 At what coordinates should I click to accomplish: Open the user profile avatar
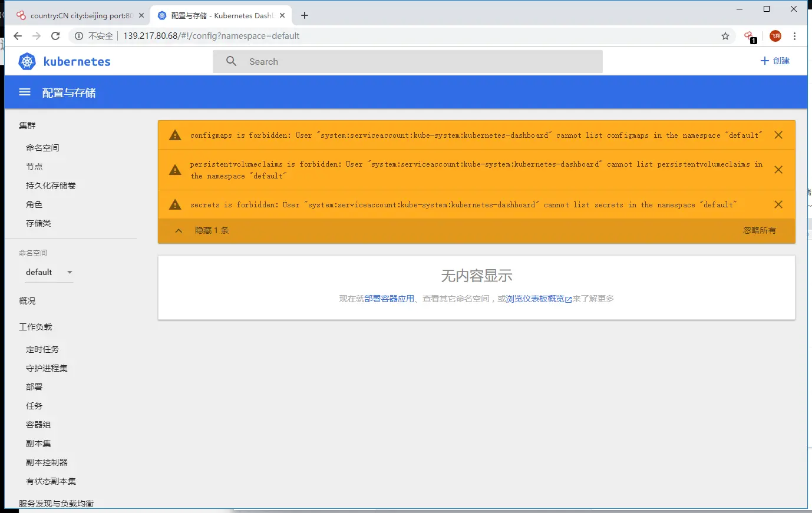(775, 36)
